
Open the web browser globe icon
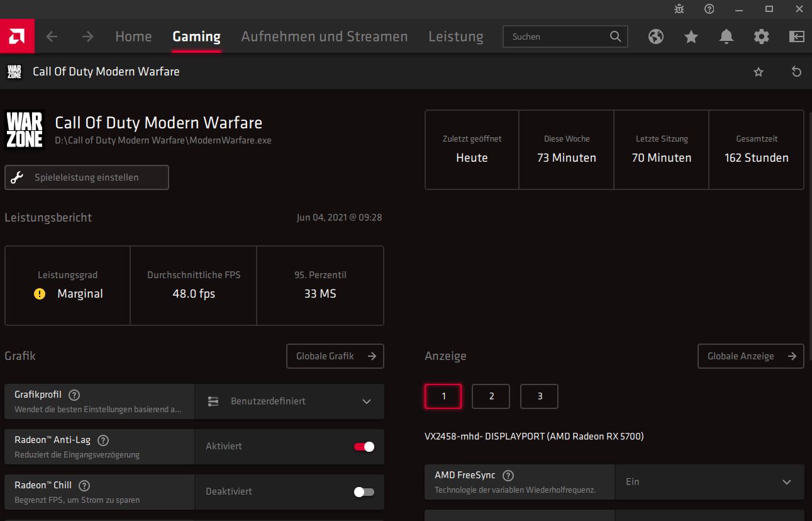[656, 36]
